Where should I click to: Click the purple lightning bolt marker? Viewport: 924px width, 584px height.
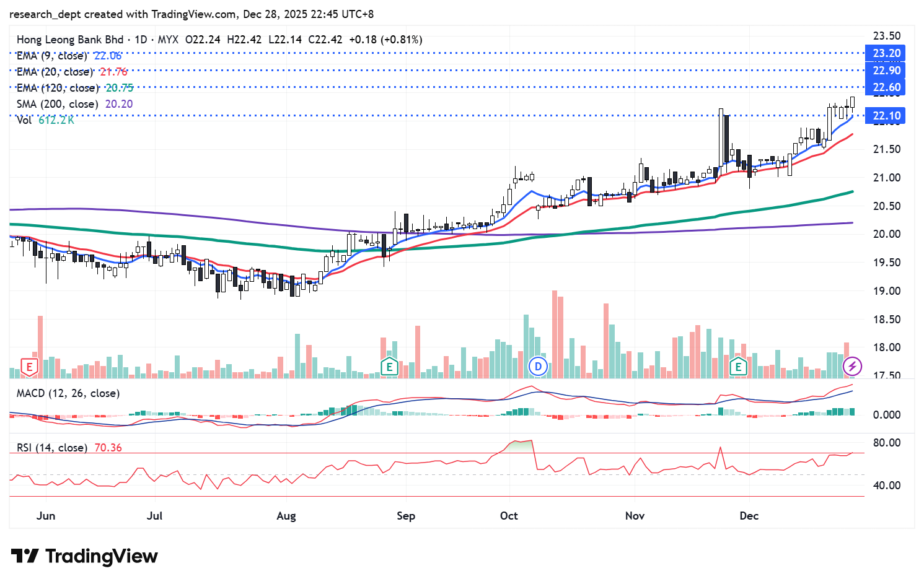click(852, 367)
